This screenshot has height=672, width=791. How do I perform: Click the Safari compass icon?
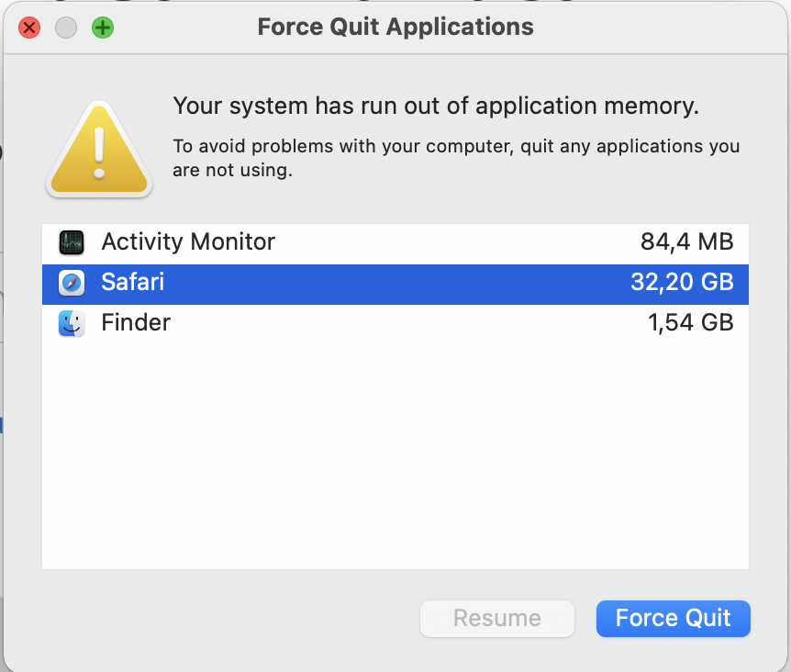tap(72, 283)
